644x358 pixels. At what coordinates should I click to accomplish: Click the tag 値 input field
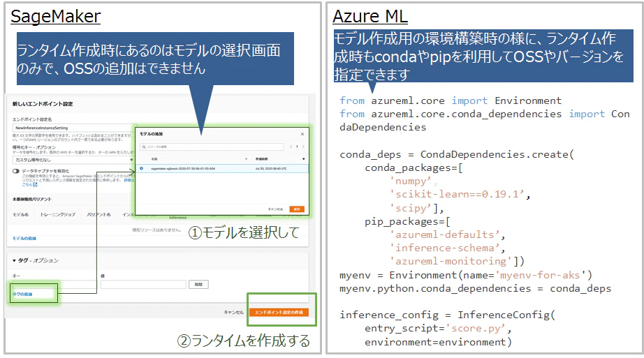143,284
